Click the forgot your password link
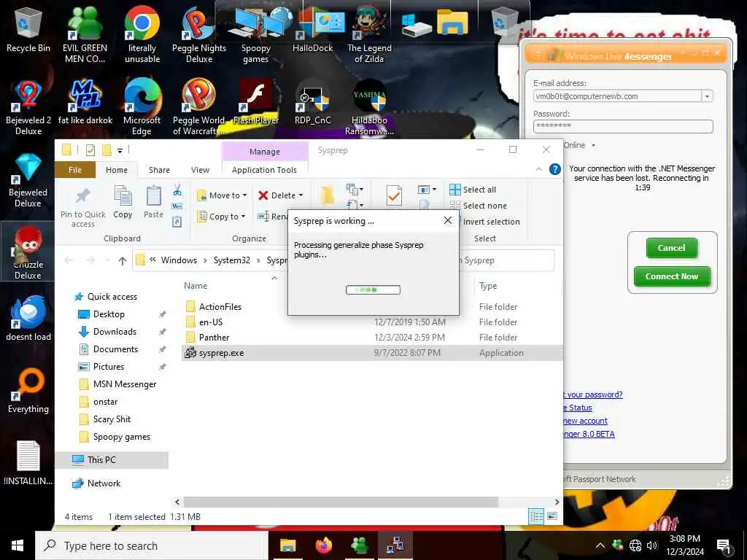This screenshot has width=747, height=560. click(x=592, y=394)
